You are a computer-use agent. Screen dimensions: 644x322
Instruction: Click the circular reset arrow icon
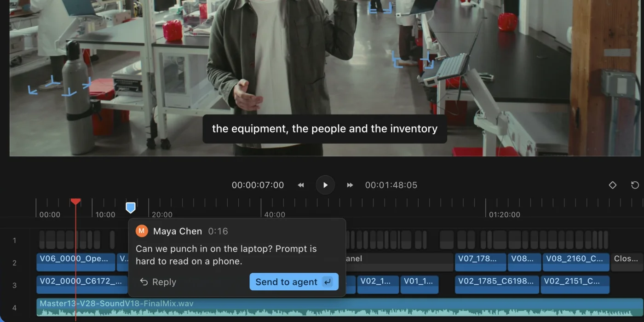click(x=635, y=185)
